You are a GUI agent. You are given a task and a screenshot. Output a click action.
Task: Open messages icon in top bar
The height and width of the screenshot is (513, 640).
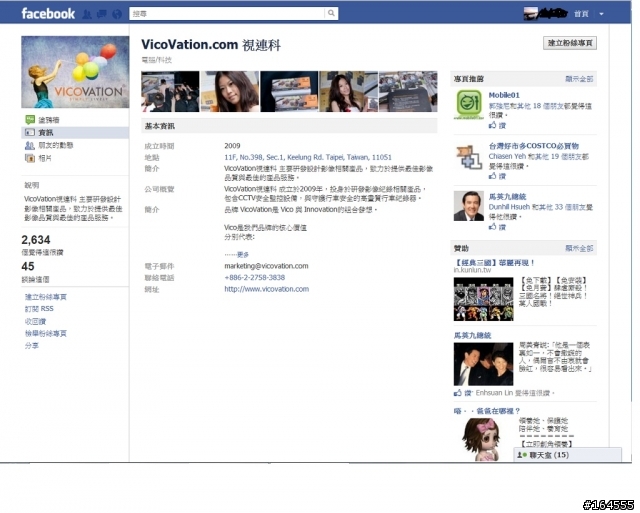pyautogui.click(x=102, y=14)
